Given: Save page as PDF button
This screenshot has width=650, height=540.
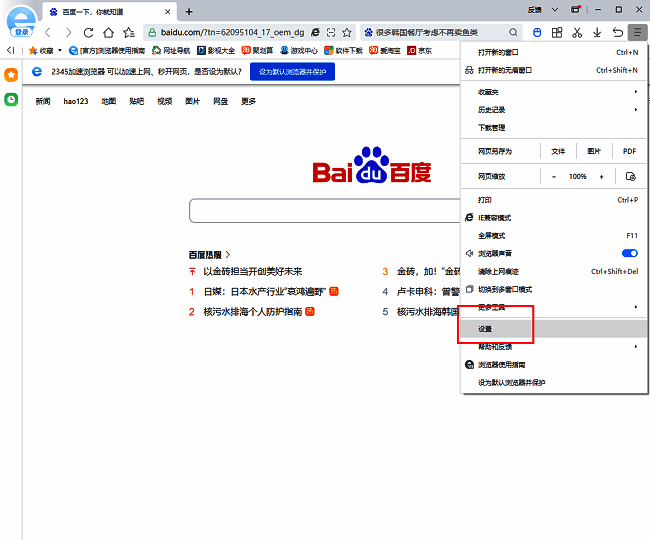Looking at the screenshot, I should click(629, 151).
